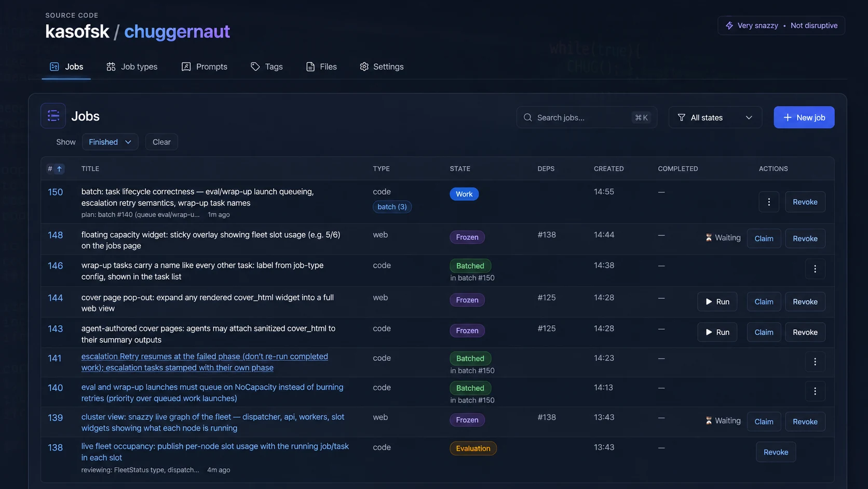Viewport: 868px width, 489px height.
Task: Click the Evaluation state badge on job 138
Action: [473, 448]
